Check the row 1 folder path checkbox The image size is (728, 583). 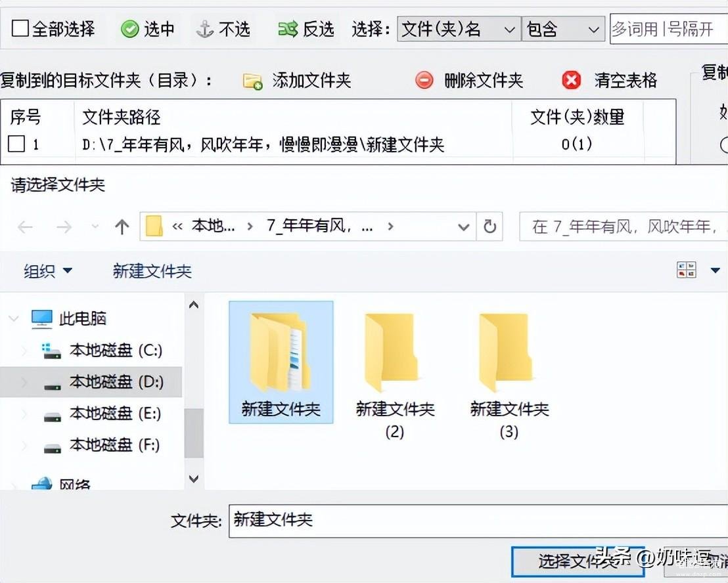point(16,144)
